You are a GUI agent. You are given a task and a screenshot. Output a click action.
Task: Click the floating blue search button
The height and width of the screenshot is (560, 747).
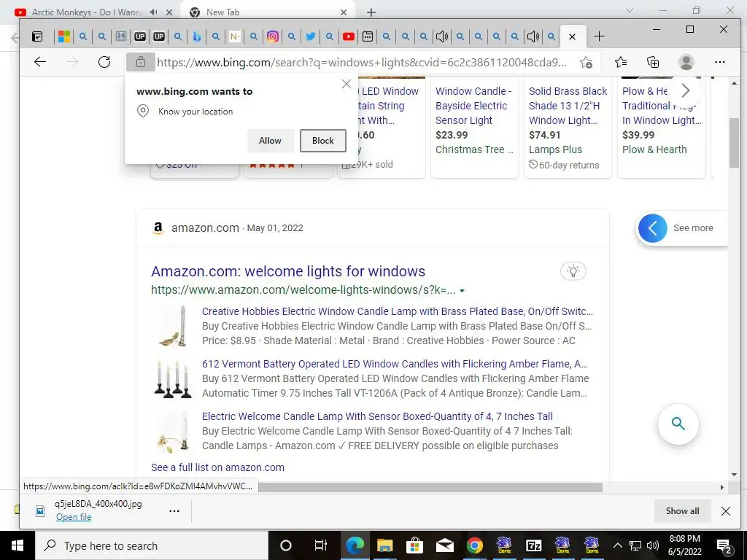coord(678,424)
